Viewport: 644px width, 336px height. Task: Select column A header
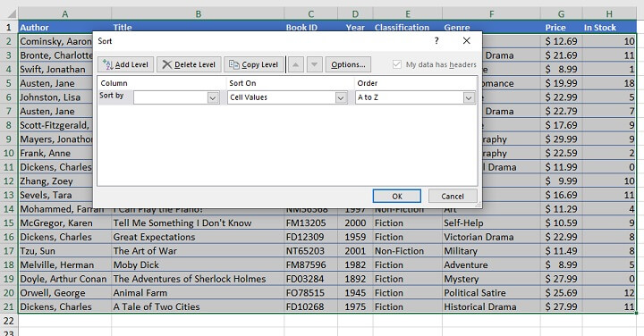coord(65,14)
